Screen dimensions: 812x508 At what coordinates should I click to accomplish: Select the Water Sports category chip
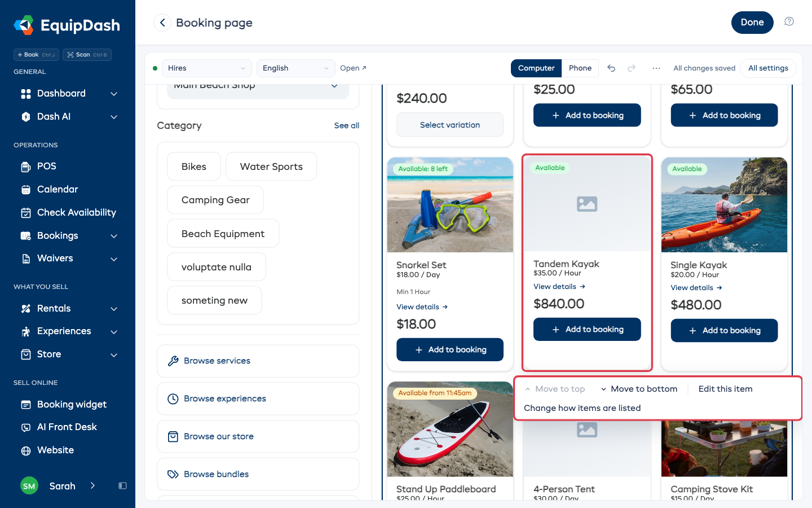pos(271,167)
